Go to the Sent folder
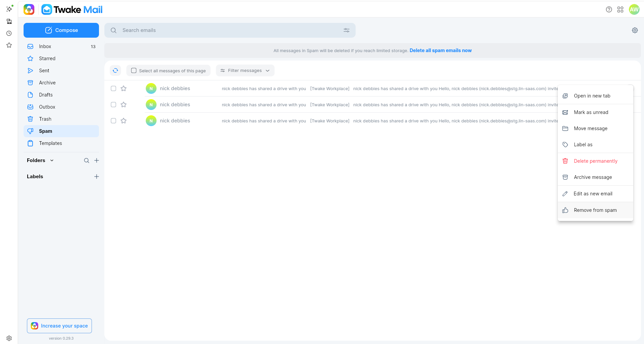Screen dimensions: 644x344 pos(61,71)
